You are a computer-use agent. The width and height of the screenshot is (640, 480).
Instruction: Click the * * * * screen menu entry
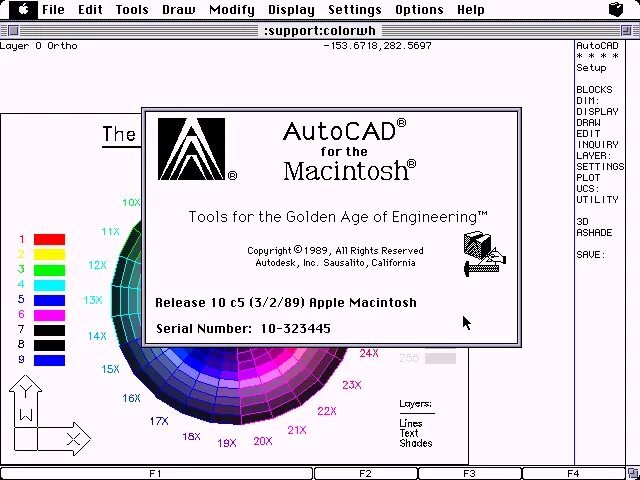pyautogui.click(x=597, y=56)
